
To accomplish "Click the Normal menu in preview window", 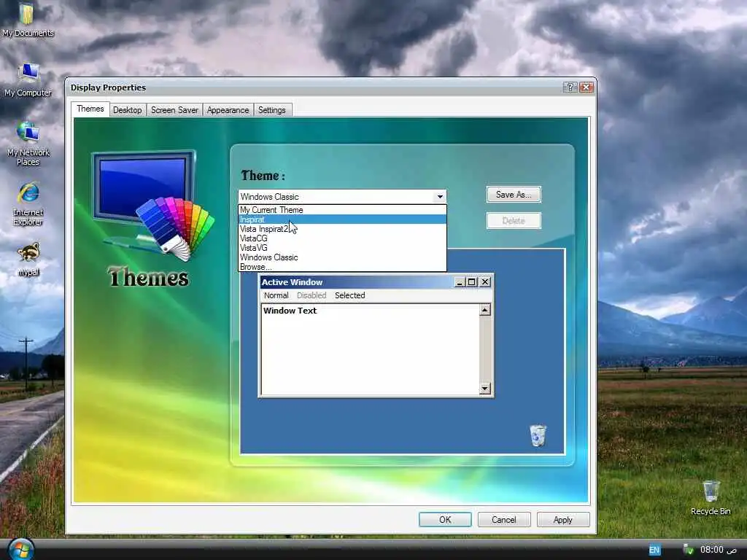I will 276,295.
